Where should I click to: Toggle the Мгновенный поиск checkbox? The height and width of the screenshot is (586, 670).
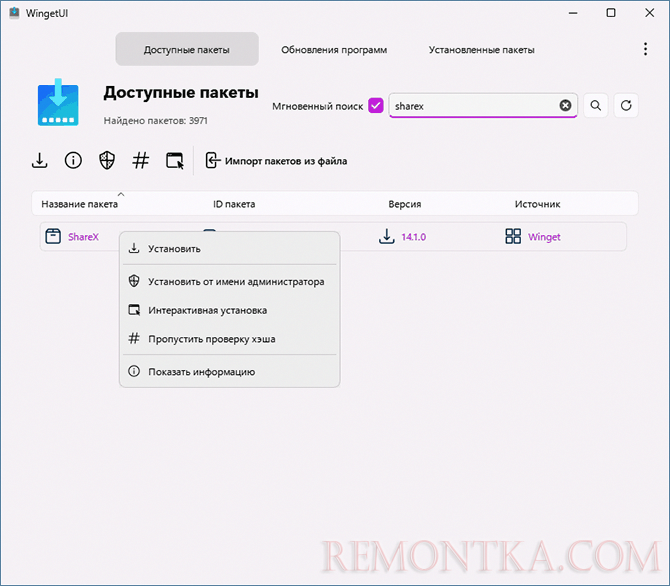pyautogui.click(x=376, y=106)
